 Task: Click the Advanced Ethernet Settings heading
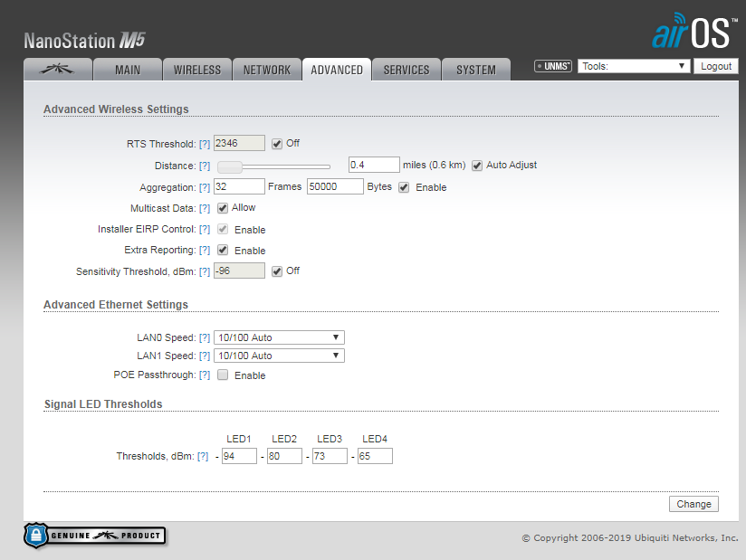tap(116, 305)
